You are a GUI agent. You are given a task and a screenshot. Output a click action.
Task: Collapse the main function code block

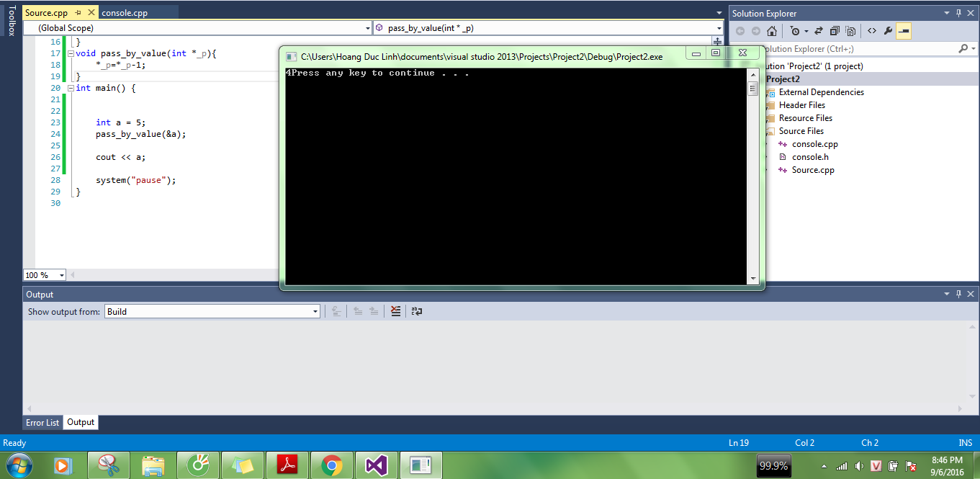coord(70,88)
